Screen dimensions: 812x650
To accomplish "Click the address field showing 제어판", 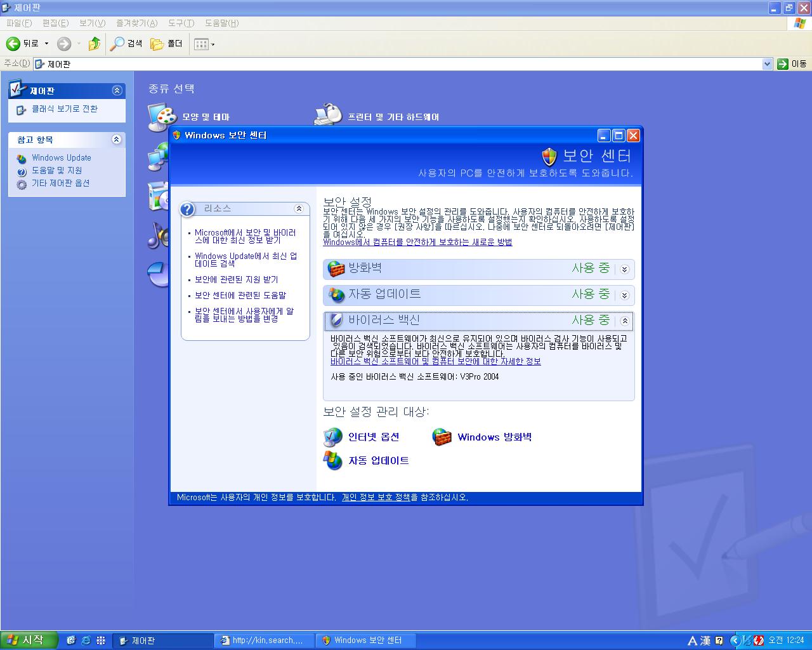I will click(397, 63).
